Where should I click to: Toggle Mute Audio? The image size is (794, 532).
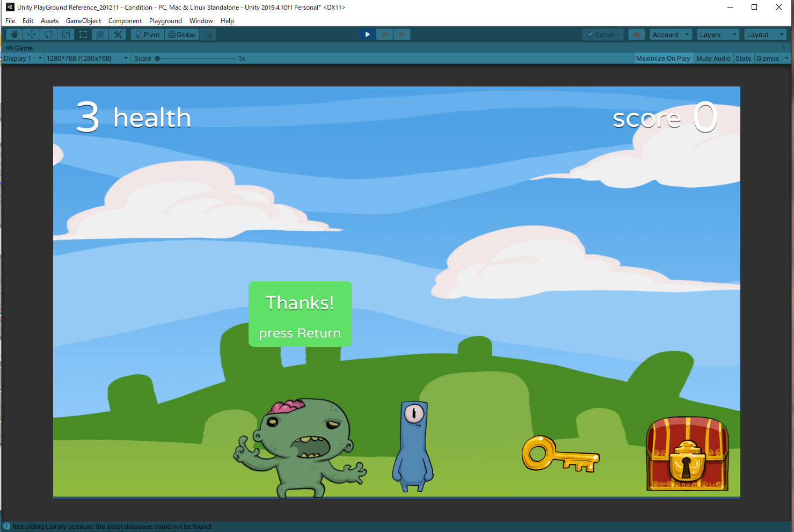pos(713,58)
